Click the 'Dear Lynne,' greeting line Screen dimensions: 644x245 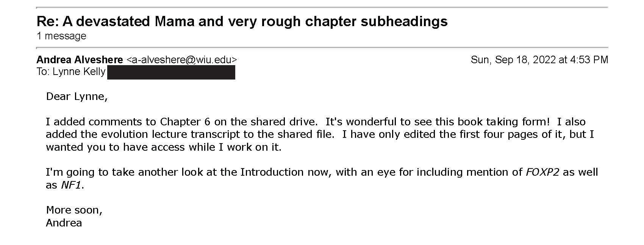(77, 97)
